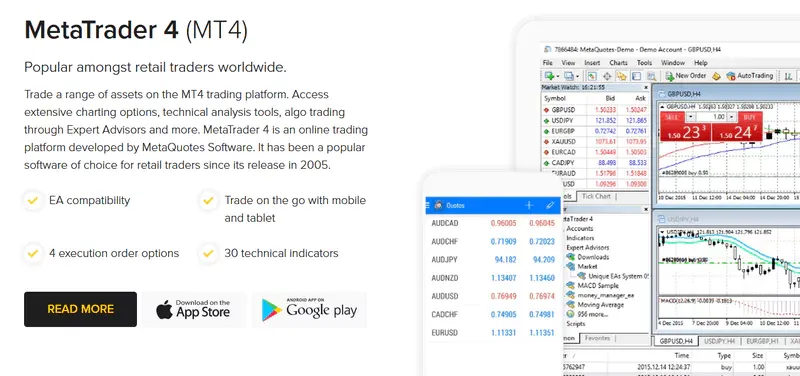The width and height of the screenshot is (800, 376).
Task: Toggle the Terminal toolbar icon
Action: pos(636,77)
